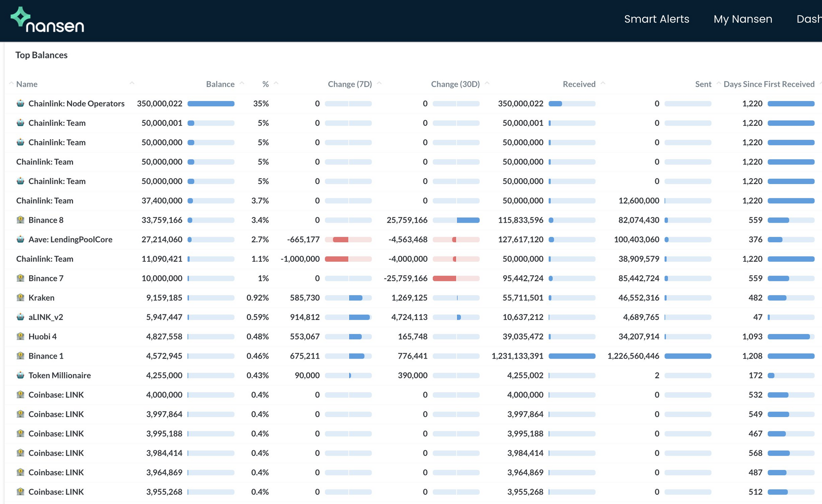
Task: Click the 0.92% share in Kraken row
Action: click(x=258, y=297)
